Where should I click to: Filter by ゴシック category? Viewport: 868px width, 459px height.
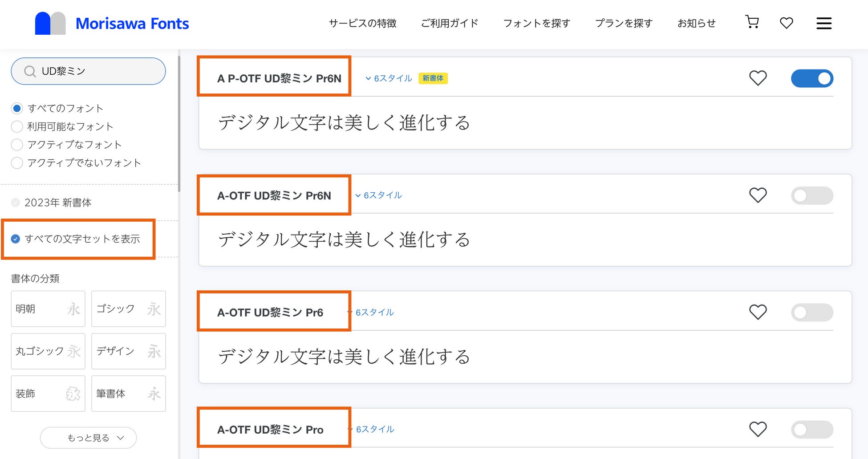[x=129, y=309]
